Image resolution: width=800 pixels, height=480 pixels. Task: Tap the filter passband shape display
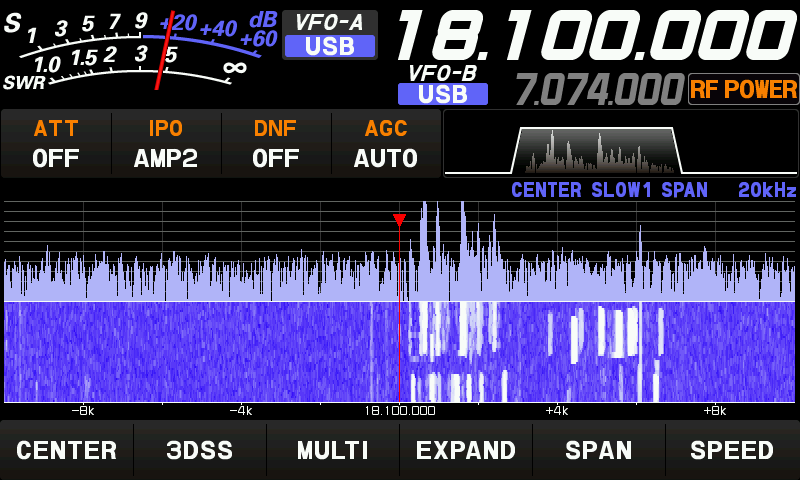click(x=596, y=150)
